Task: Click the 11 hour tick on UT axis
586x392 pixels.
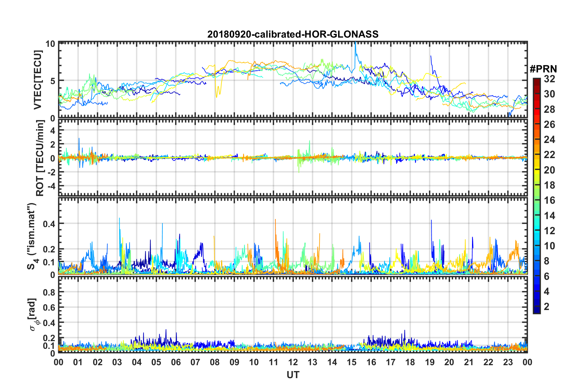Action: click(274, 362)
